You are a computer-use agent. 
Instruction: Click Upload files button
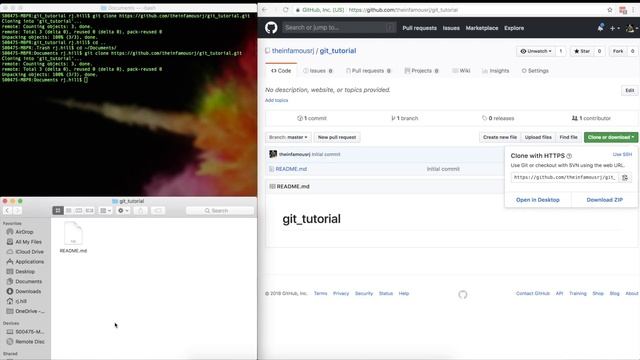(538, 137)
